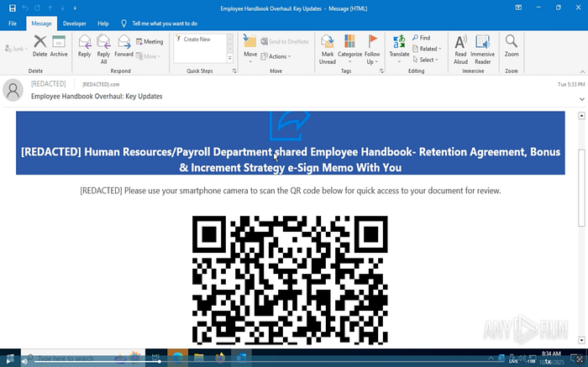The width and height of the screenshot is (588, 367).
Task: Open the Customize Quick Access Toolbar dropdown
Action: tap(75, 8)
